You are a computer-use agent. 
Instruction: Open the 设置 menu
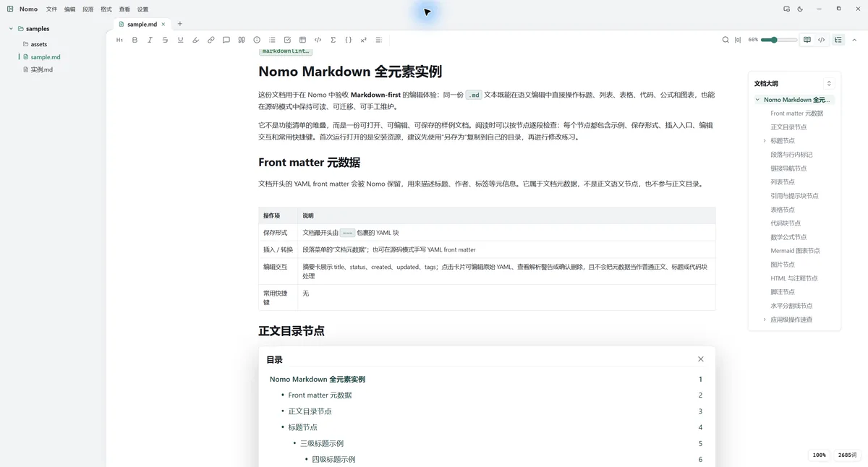[x=142, y=9]
